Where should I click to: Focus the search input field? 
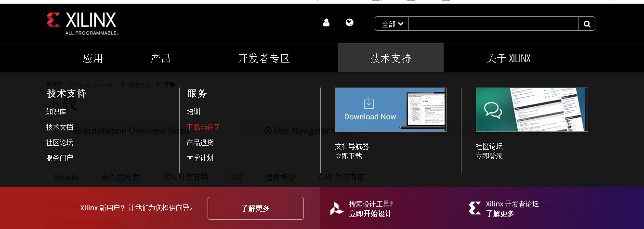(x=494, y=24)
